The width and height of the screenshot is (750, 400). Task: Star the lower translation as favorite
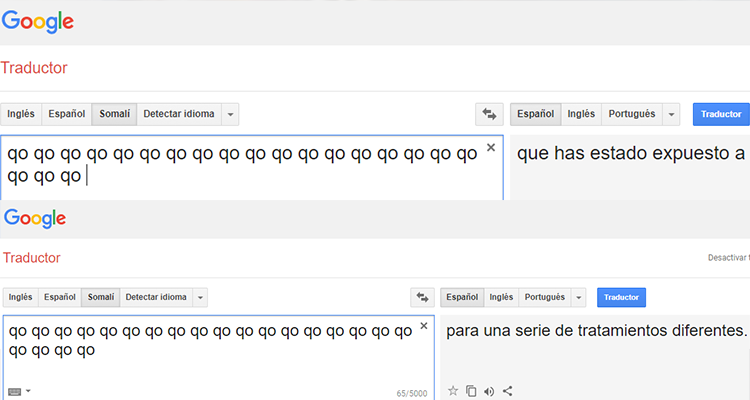[453, 390]
